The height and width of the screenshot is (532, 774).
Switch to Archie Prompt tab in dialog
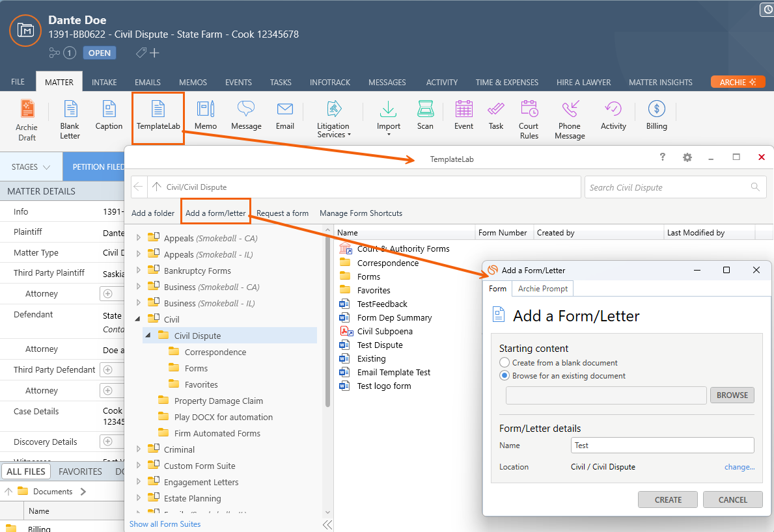[x=542, y=288]
